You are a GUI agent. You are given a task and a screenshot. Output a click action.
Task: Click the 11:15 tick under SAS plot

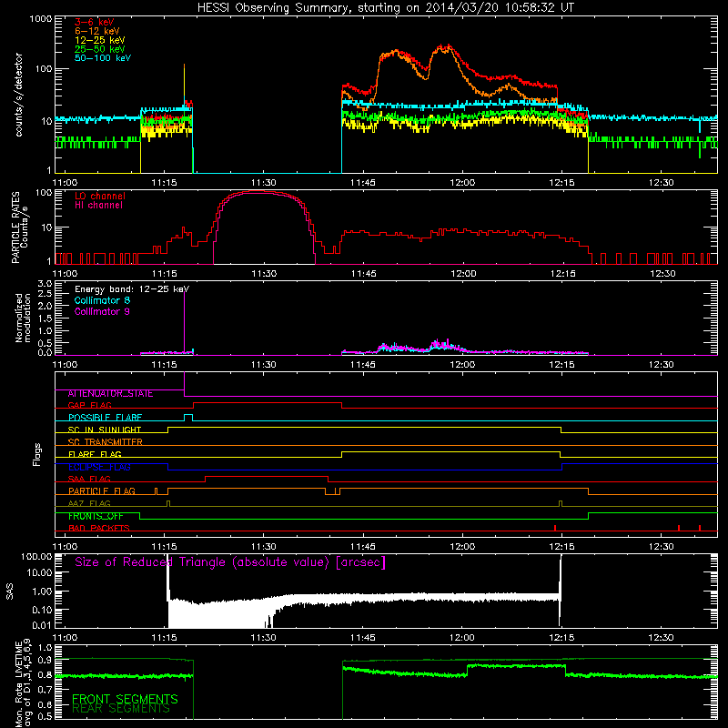coord(164,638)
